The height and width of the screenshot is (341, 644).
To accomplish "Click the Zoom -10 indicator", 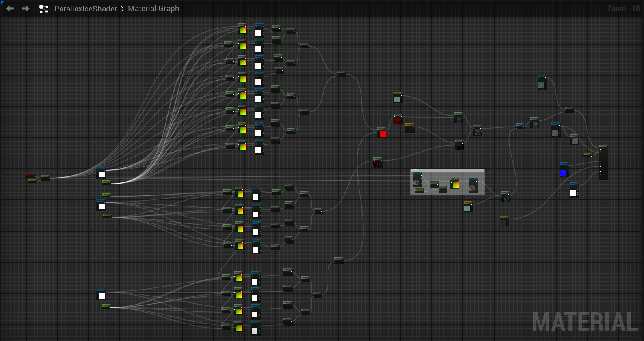I will coord(623,9).
